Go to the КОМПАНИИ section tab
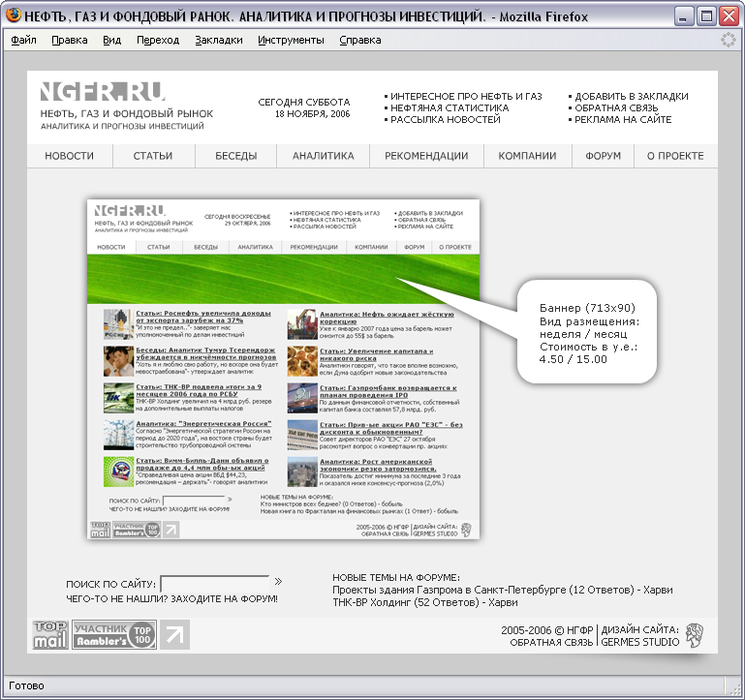 (x=527, y=156)
